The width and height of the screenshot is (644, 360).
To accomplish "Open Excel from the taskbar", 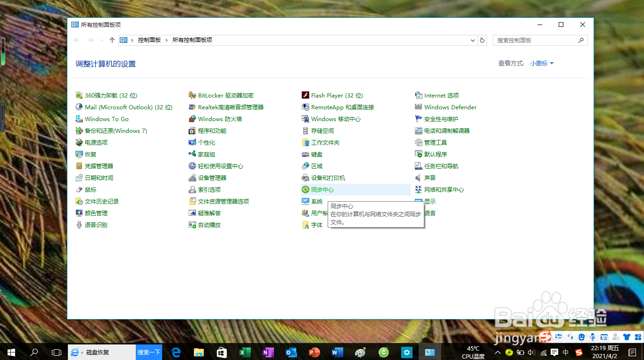I will coord(245,352).
